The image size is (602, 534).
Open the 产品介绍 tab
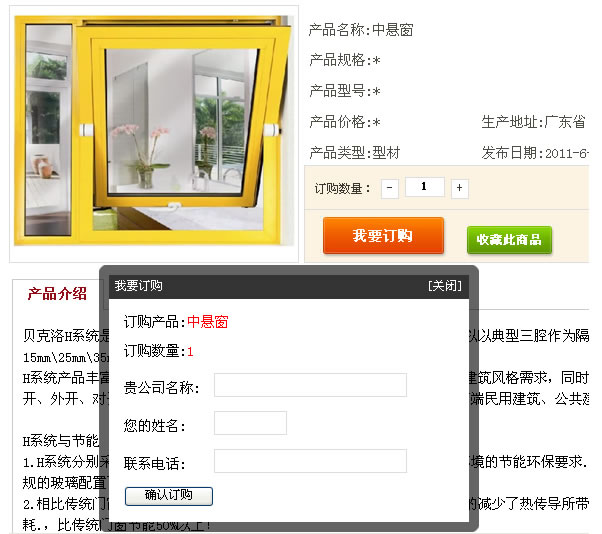tap(57, 294)
